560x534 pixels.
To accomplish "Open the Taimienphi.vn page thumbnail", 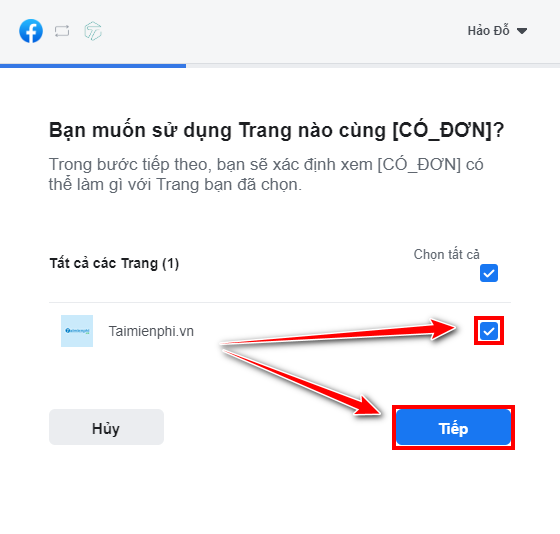I will pos(77,331).
